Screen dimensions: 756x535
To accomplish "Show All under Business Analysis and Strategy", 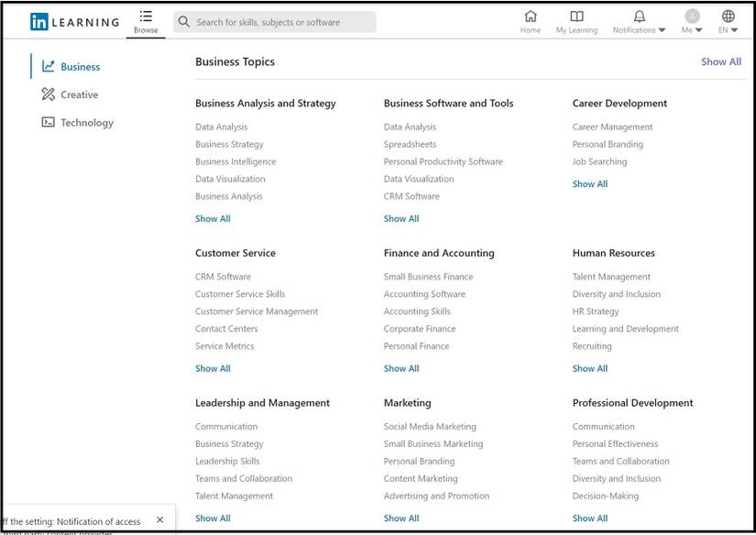I will (x=213, y=218).
